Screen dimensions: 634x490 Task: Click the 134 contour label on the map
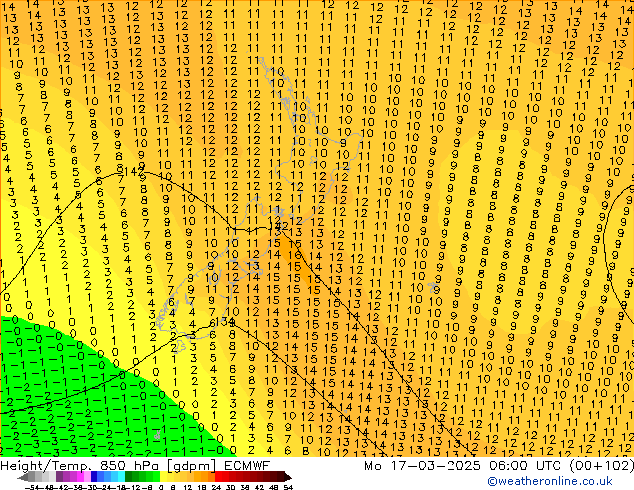225,322
